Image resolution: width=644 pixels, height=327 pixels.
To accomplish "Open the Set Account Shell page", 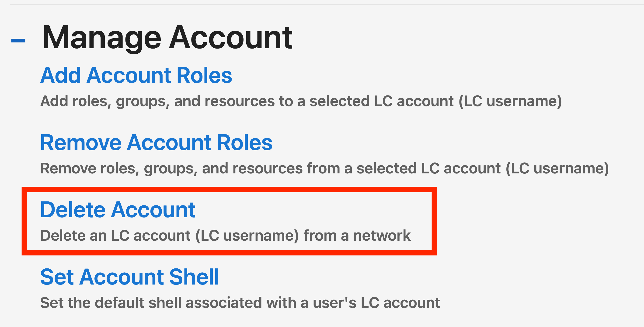I will pos(129,277).
